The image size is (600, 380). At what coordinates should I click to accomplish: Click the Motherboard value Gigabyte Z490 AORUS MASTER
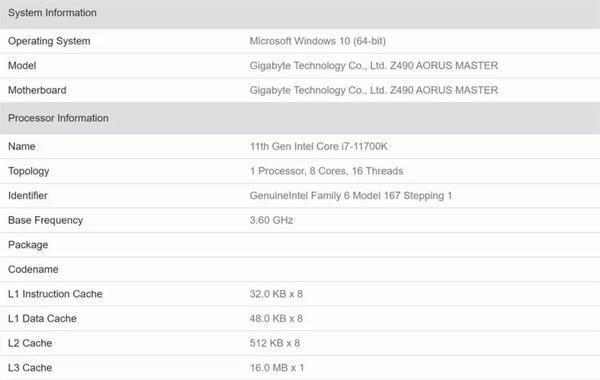[374, 90]
